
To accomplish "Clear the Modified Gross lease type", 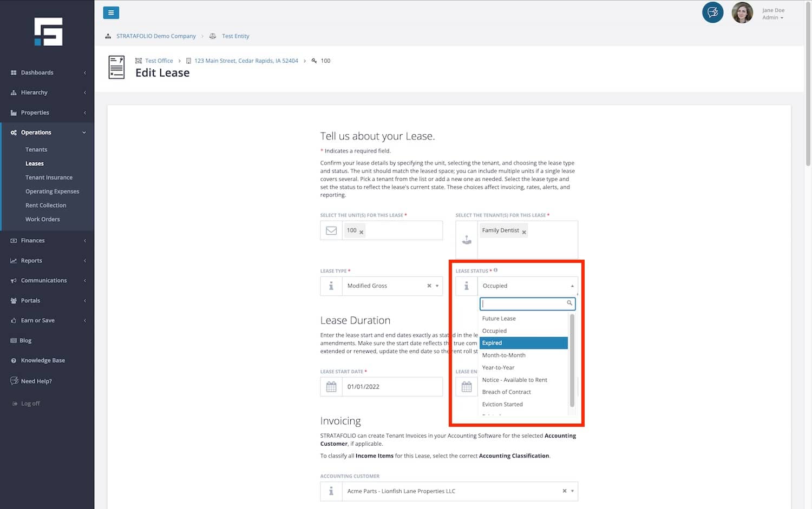I will tap(429, 286).
